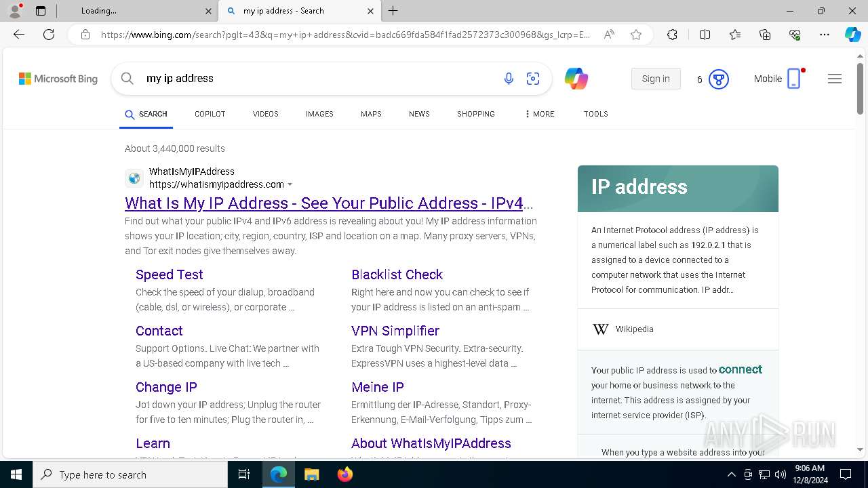Open Bing hamburger settings menu

[835, 79]
